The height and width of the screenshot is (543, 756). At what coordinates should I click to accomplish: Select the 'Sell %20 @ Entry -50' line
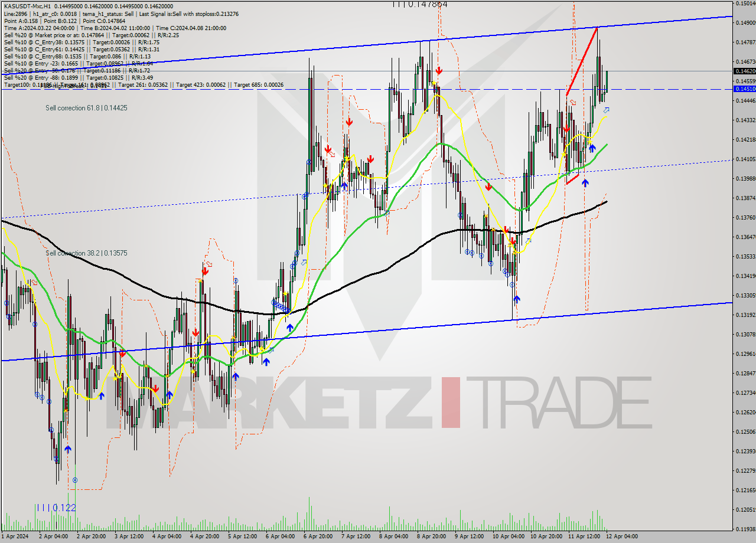click(x=77, y=70)
